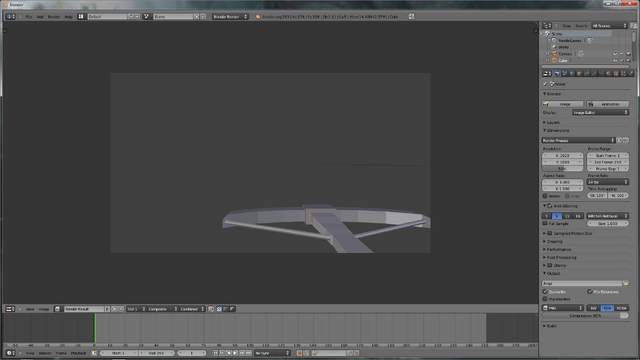Open the Mitchell-Netravali filter dropdown
This screenshot has width=640, height=360.
[x=607, y=216]
